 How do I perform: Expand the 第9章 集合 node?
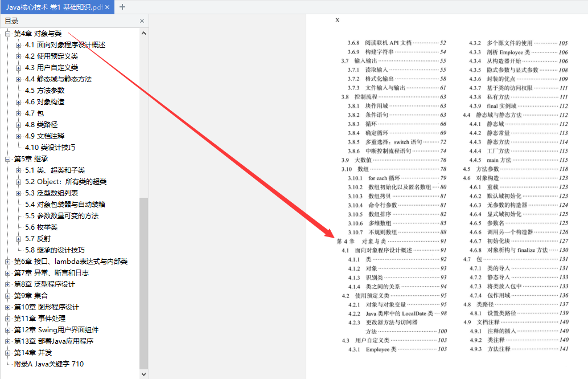[7, 296]
